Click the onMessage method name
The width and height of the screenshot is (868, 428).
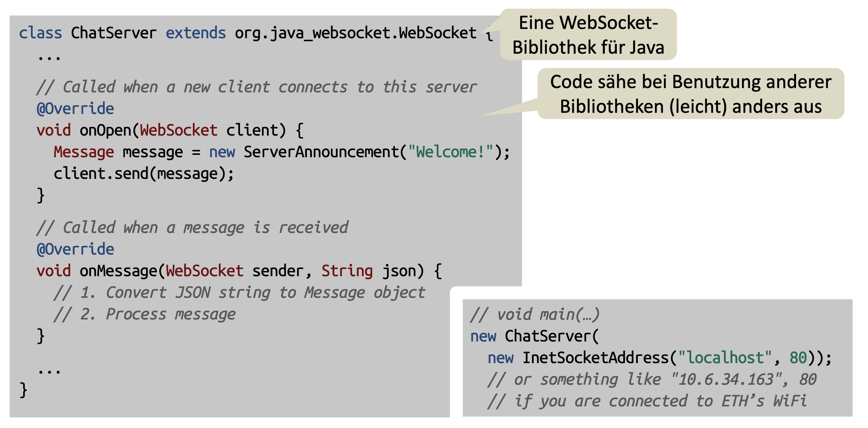(118, 271)
